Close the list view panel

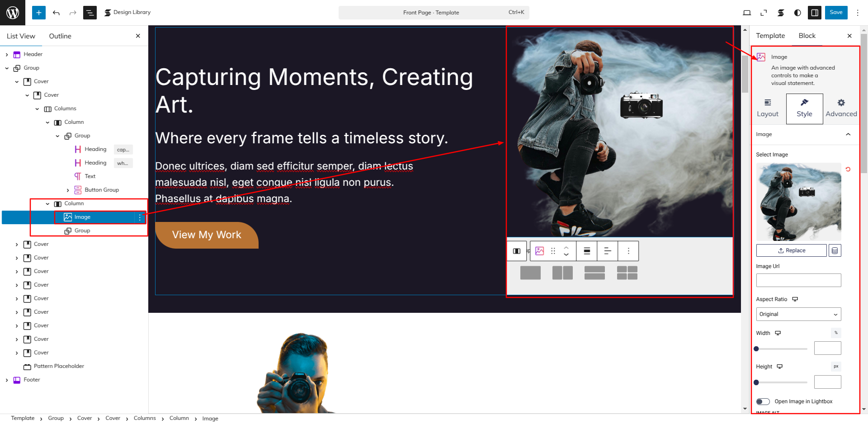pos(138,36)
